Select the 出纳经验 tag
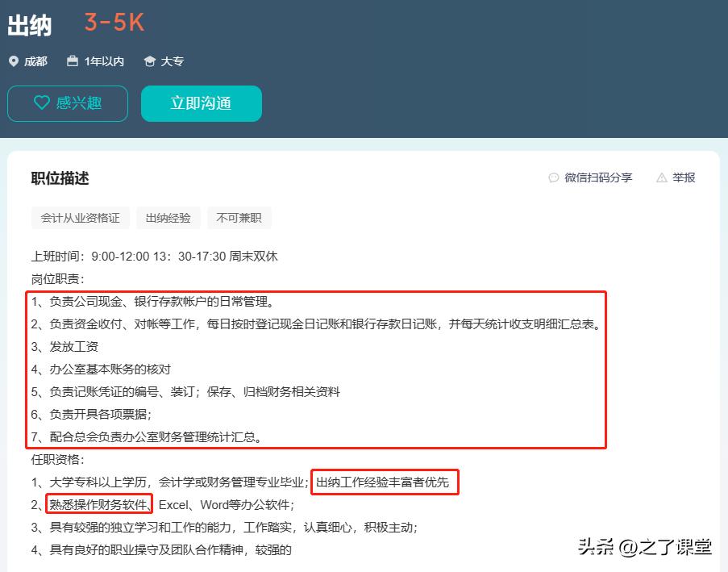The width and height of the screenshot is (728, 572). click(x=168, y=217)
